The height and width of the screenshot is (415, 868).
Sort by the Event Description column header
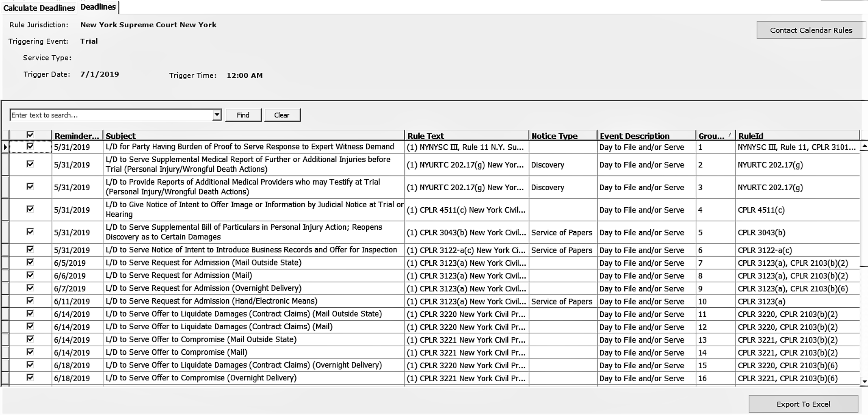tap(646, 136)
